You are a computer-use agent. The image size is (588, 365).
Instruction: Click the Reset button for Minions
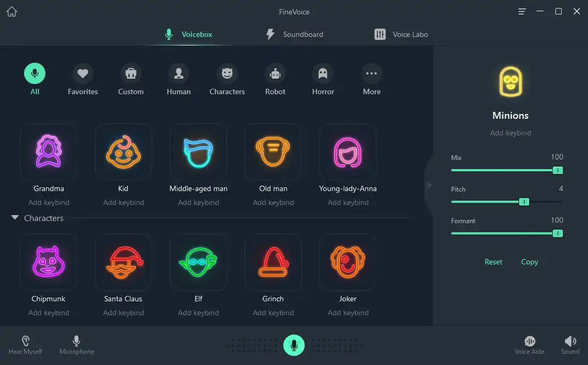pos(493,262)
